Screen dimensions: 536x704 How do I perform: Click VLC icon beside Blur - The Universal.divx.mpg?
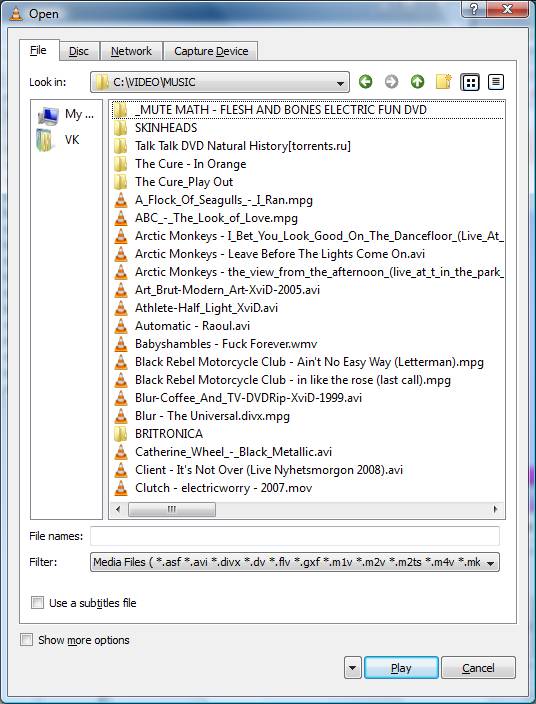pyautogui.click(x=121, y=416)
